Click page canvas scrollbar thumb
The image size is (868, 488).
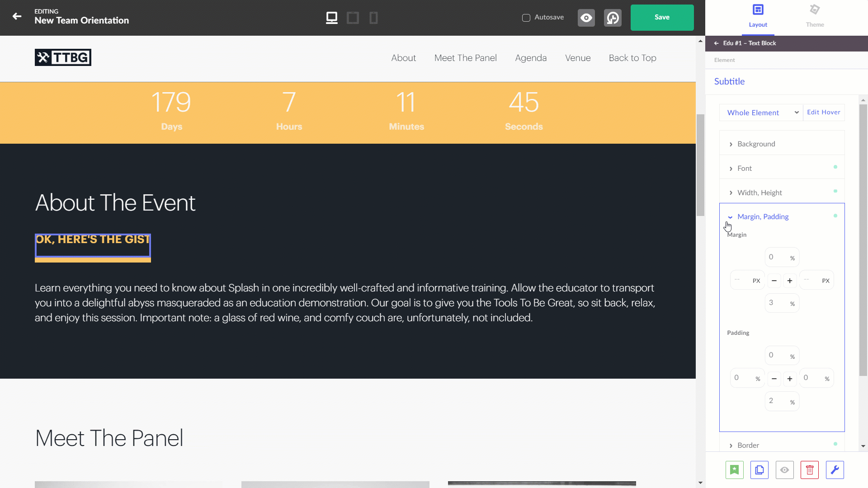[700, 165]
